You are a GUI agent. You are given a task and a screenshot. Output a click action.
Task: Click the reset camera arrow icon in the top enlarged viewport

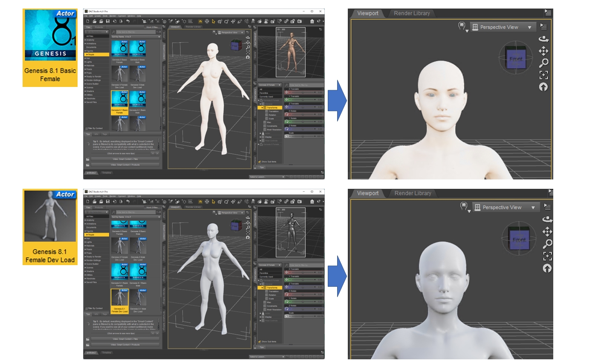tap(543, 87)
